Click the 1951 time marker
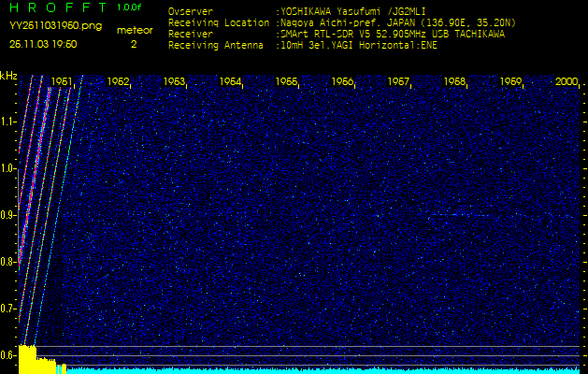Screen dimensions: 588x374 pyautogui.click(x=62, y=82)
